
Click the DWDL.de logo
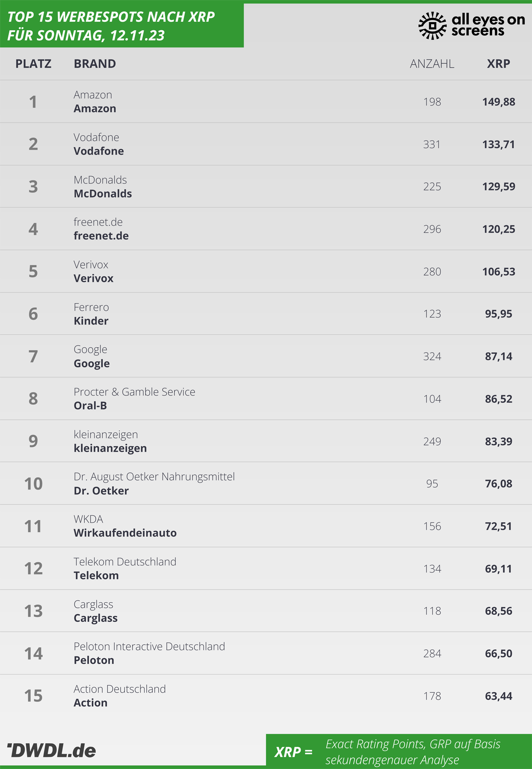[x=51, y=750]
